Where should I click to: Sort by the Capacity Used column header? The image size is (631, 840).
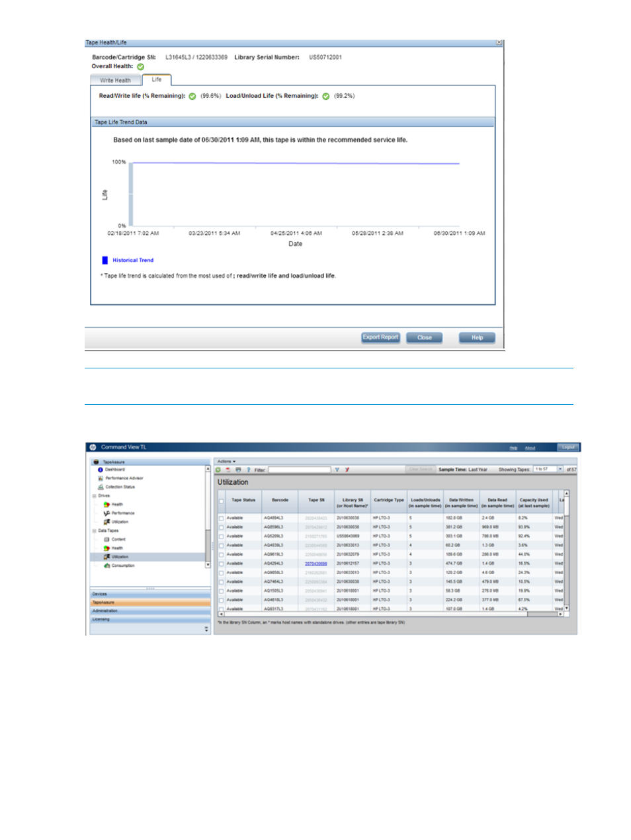[534, 503]
